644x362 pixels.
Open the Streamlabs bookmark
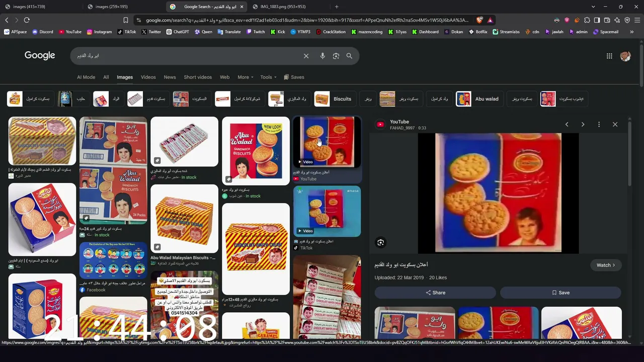pyautogui.click(x=506, y=32)
